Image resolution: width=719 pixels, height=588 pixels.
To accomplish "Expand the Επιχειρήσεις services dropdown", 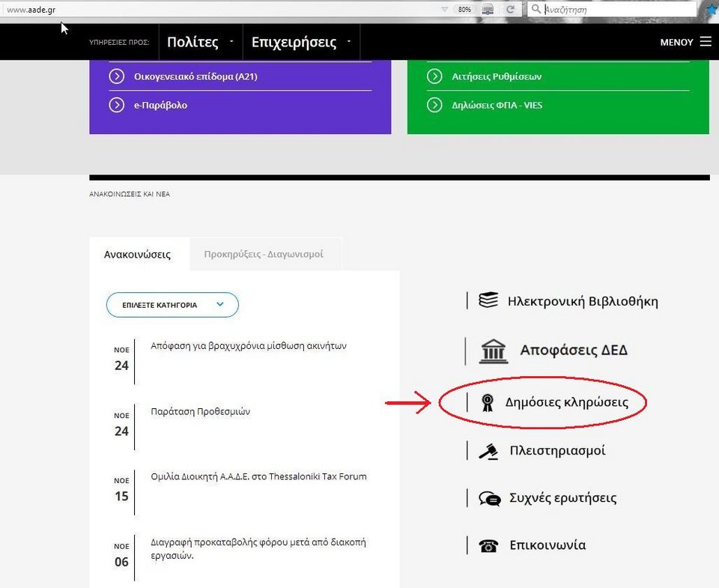I will click(301, 42).
